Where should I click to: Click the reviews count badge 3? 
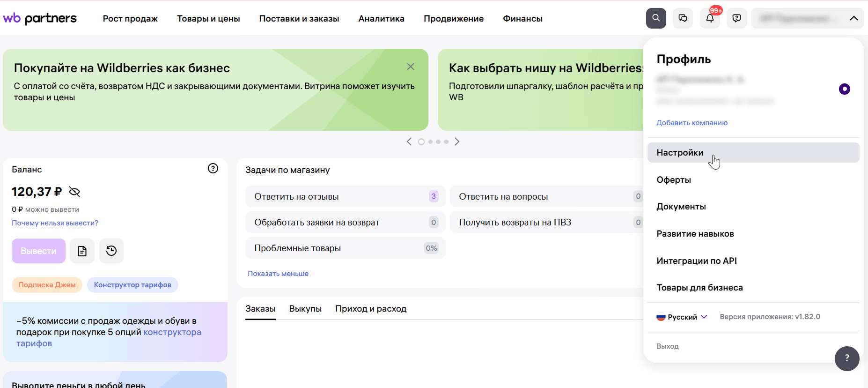434,196
